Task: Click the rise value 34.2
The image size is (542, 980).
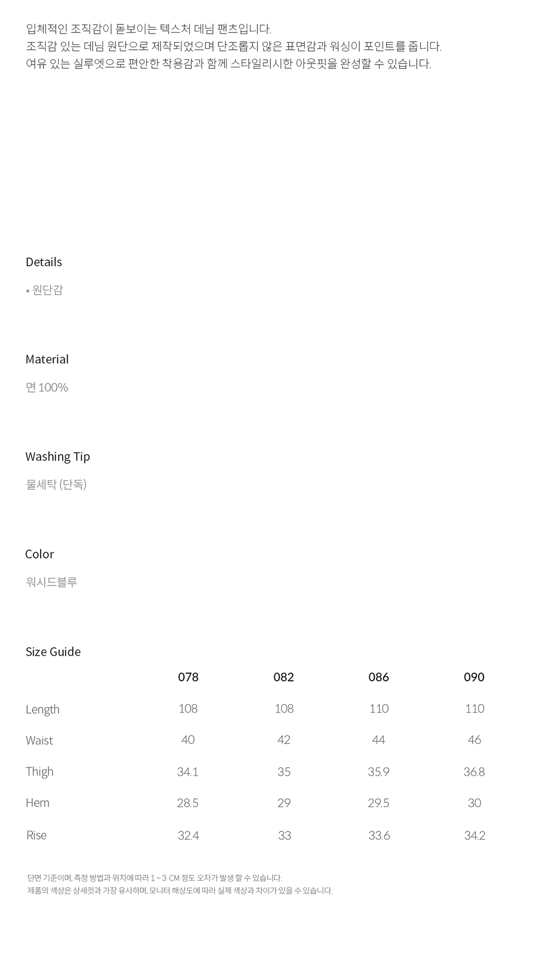Action: (474, 836)
